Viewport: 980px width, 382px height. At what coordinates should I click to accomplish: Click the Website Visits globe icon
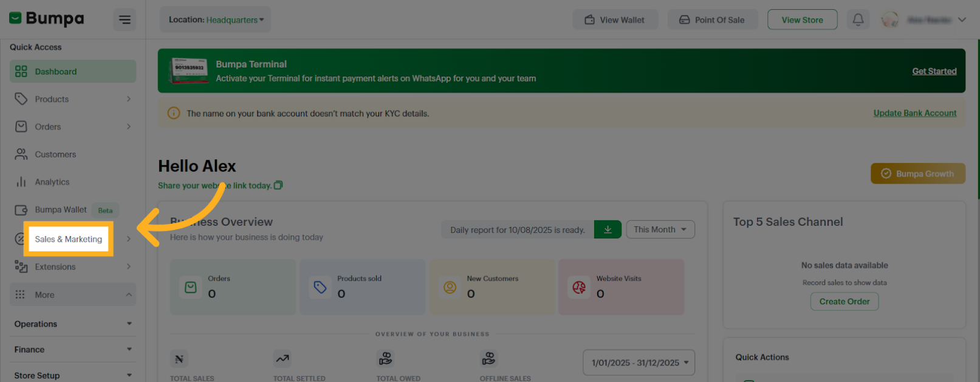(x=579, y=287)
